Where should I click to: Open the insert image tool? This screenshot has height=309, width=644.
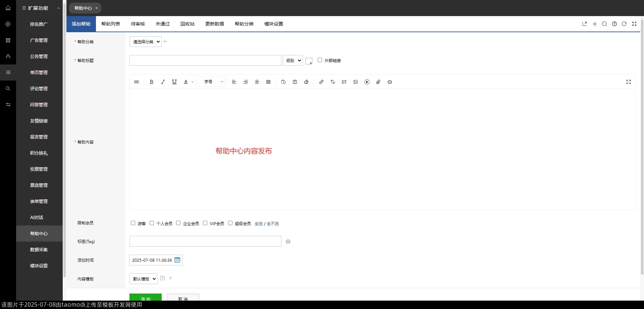click(x=355, y=82)
